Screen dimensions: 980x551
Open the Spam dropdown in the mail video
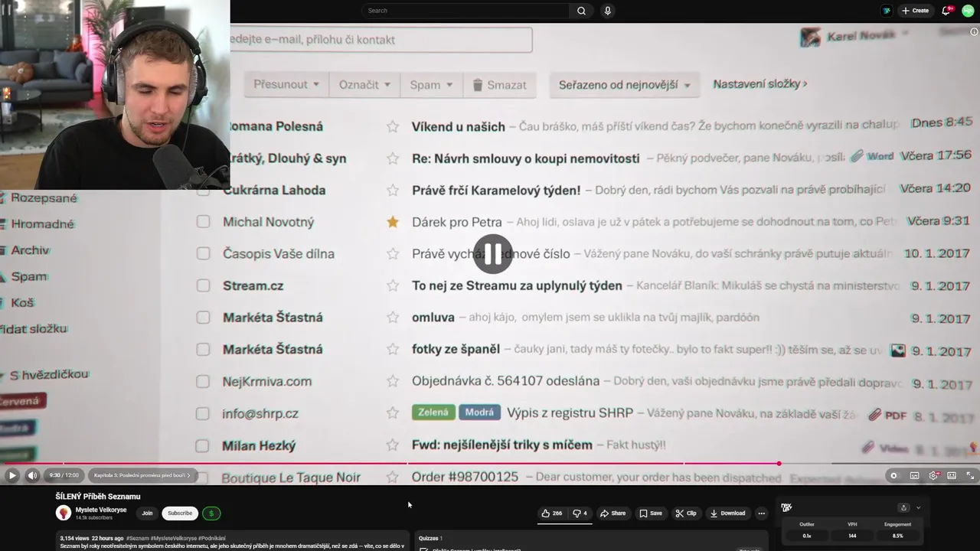[431, 85]
